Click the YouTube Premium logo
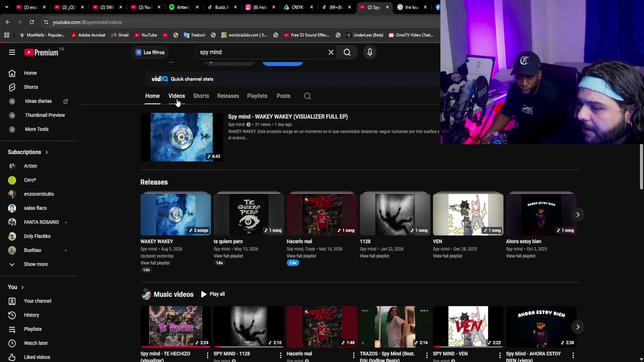This screenshot has height=362, width=644. pos(41,52)
